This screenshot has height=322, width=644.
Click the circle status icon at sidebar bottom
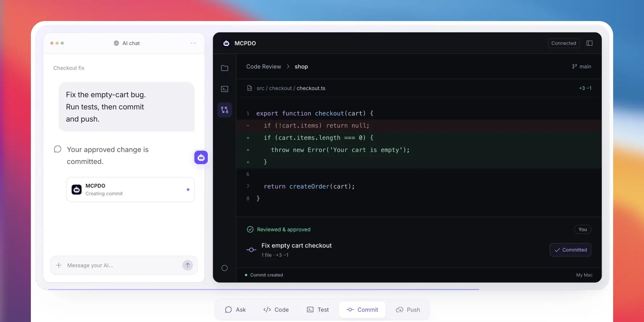[x=225, y=268]
